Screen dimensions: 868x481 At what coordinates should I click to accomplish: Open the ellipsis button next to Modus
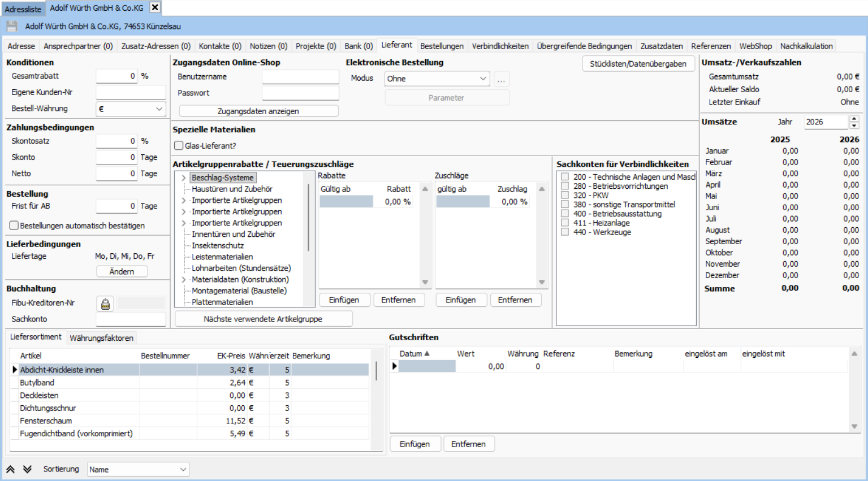click(x=501, y=79)
